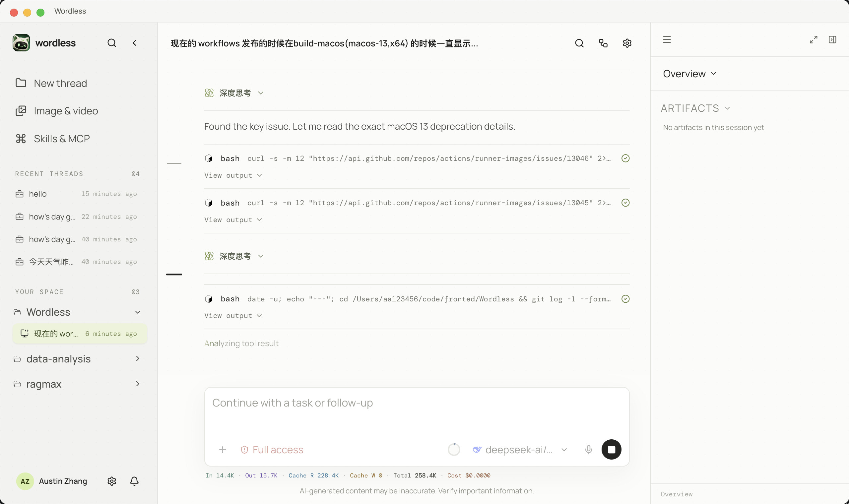Open the deepseek-ai model dropdown
Viewport: 849px width, 504px height.
coord(520,450)
